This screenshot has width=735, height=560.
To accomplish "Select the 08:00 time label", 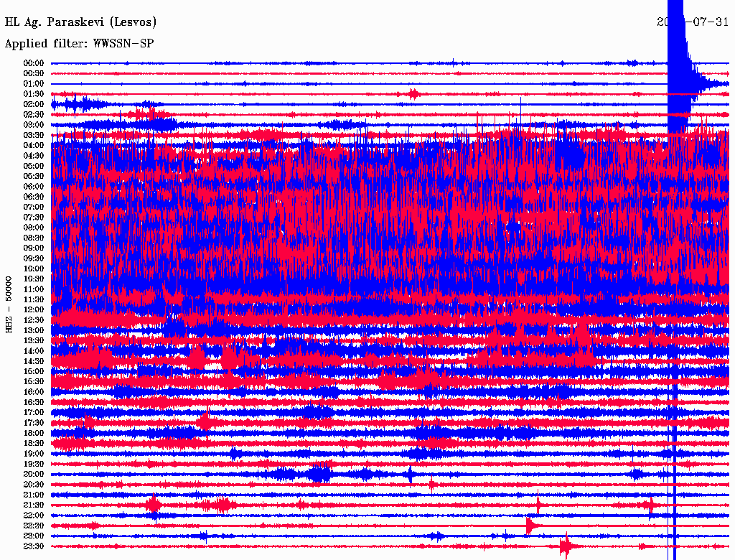I will click(34, 228).
